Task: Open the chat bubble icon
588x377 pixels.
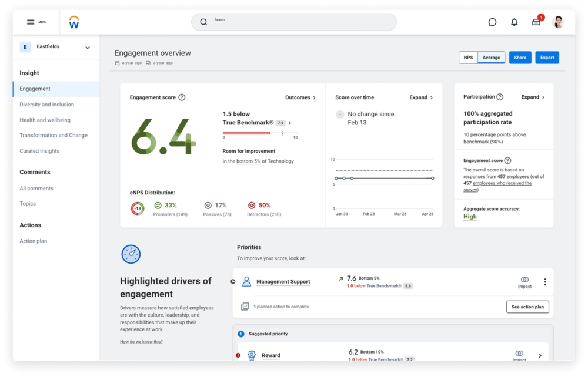Action: pos(492,22)
